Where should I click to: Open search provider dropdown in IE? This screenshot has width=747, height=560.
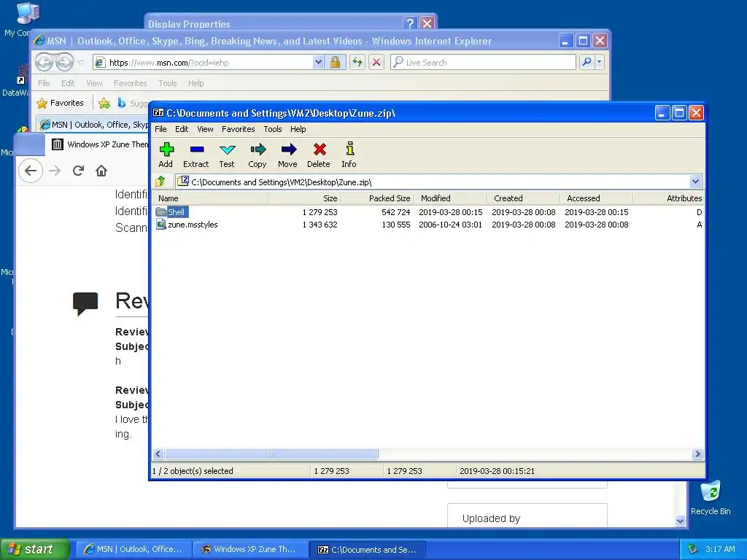point(600,62)
